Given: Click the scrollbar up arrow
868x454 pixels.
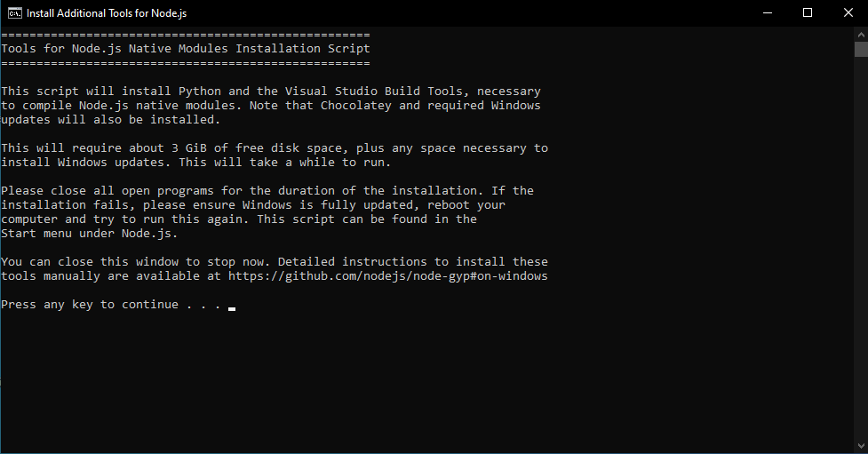Looking at the screenshot, I should pos(861,34).
